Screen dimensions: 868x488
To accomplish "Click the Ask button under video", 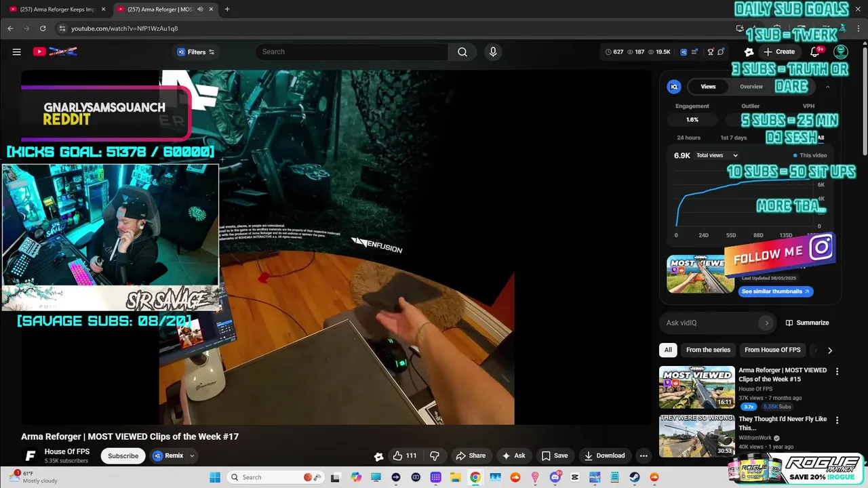I will pos(513,455).
